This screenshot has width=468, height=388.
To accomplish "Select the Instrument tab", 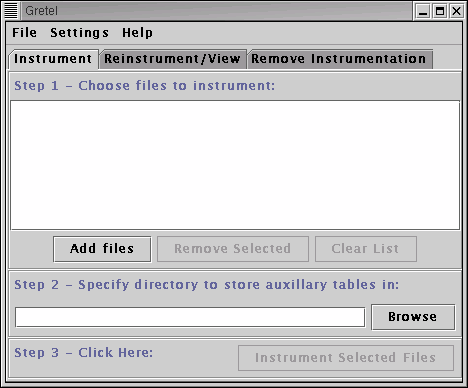I will tap(53, 59).
